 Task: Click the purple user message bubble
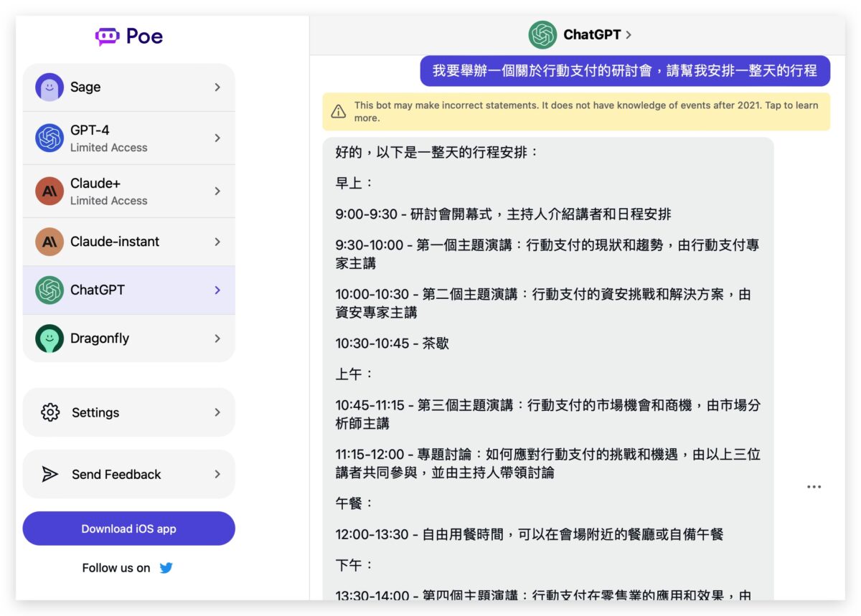tap(625, 71)
